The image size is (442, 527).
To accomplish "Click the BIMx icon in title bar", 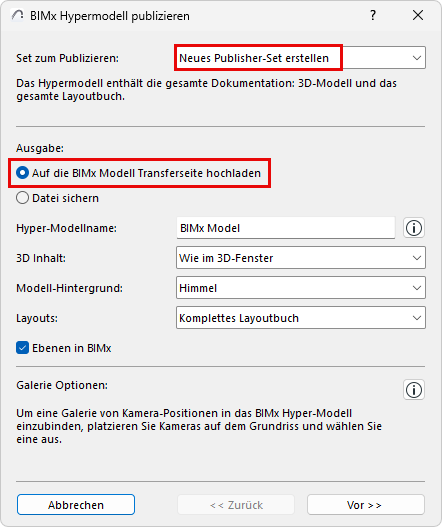I will 17,15.
